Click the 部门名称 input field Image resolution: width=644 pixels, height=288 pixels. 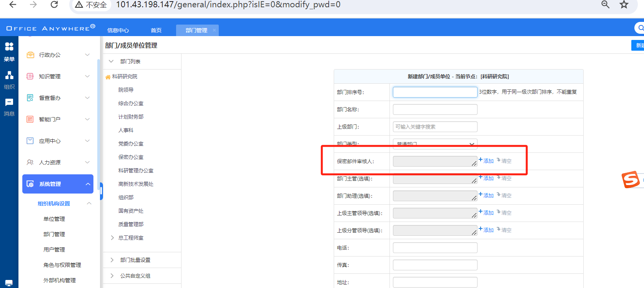[x=435, y=109]
